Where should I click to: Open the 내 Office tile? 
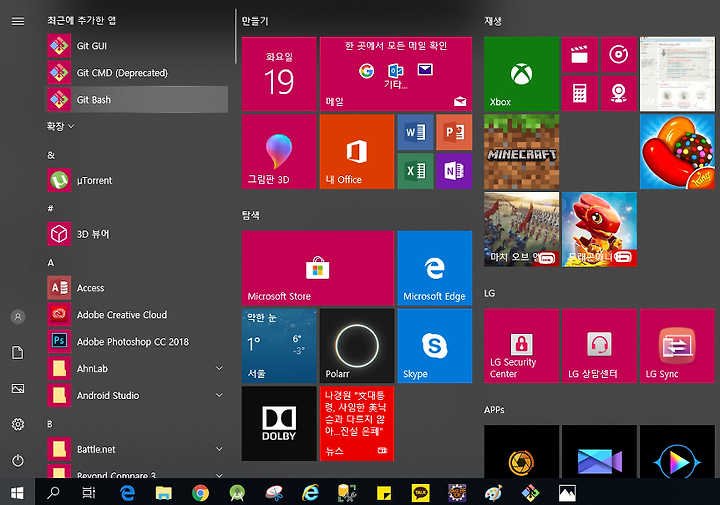(357, 152)
